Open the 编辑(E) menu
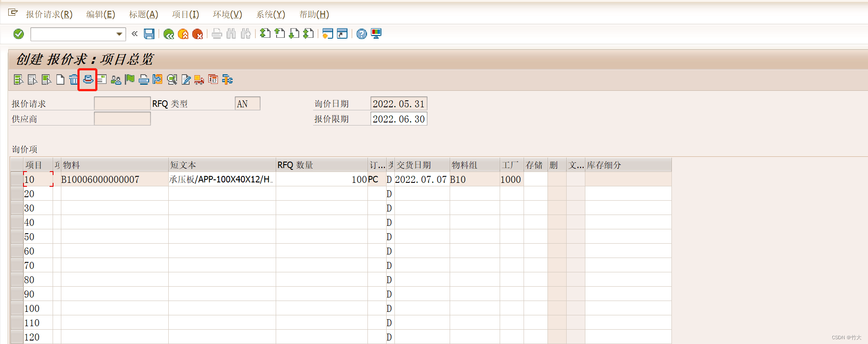Image resolution: width=868 pixels, height=344 pixels. click(100, 14)
